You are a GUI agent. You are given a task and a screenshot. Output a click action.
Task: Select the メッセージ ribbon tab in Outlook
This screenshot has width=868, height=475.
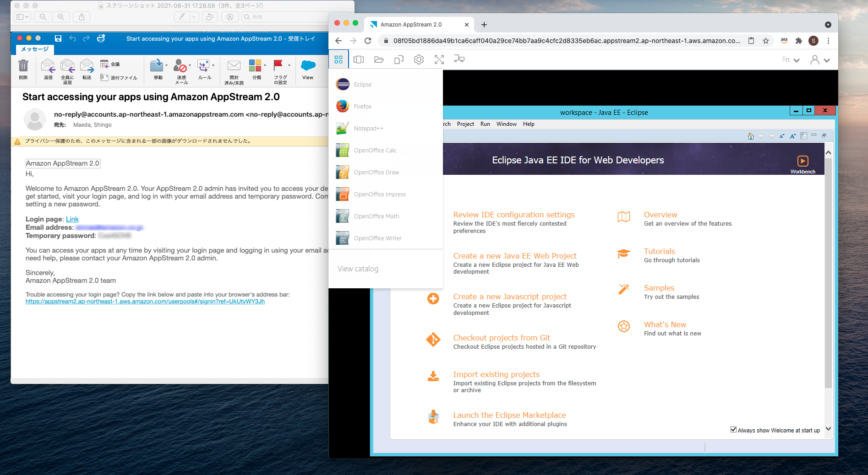(35, 49)
